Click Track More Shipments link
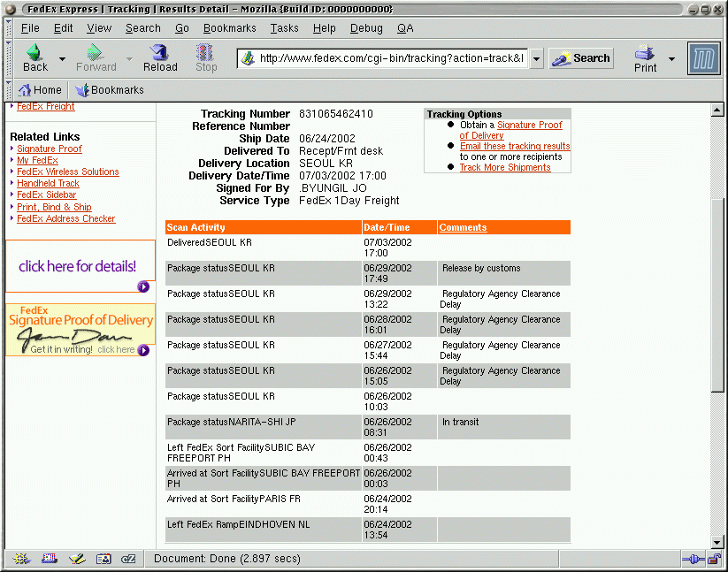 point(505,167)
